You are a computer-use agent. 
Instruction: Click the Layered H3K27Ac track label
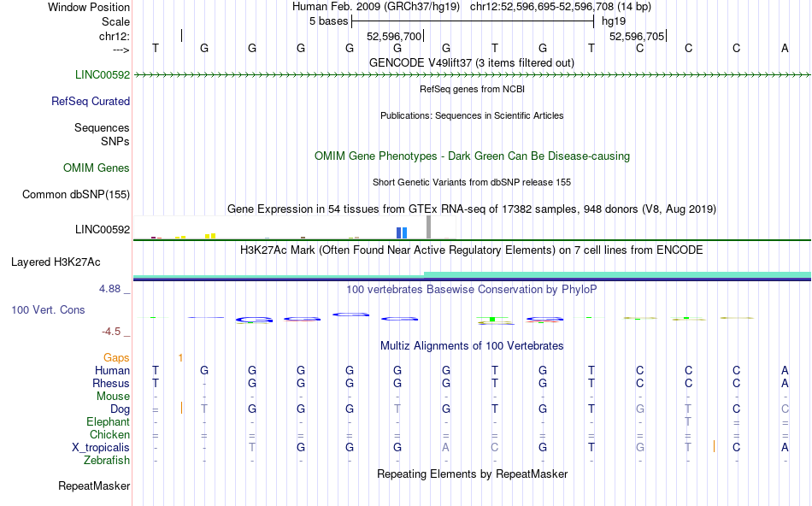[56, 262]
